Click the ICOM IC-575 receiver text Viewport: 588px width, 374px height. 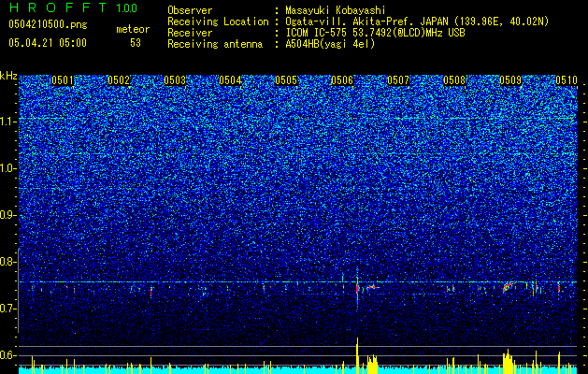[375, 33]
